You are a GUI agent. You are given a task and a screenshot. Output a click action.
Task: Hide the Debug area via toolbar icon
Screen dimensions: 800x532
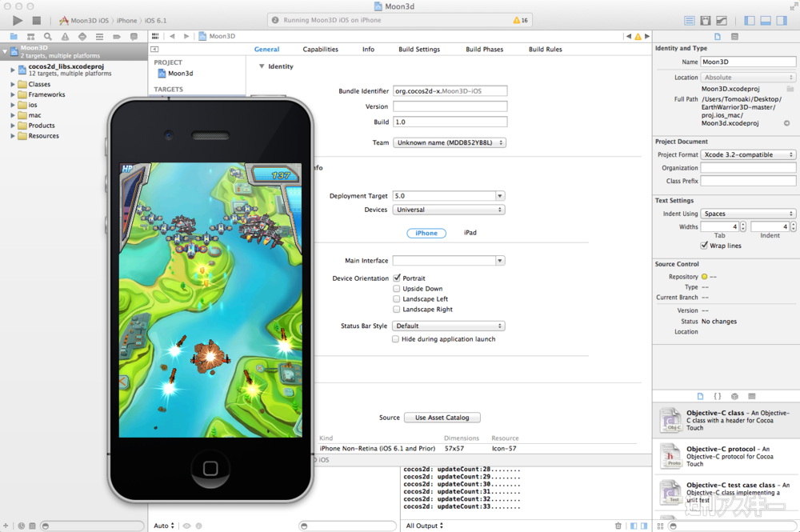pos(766,20)
